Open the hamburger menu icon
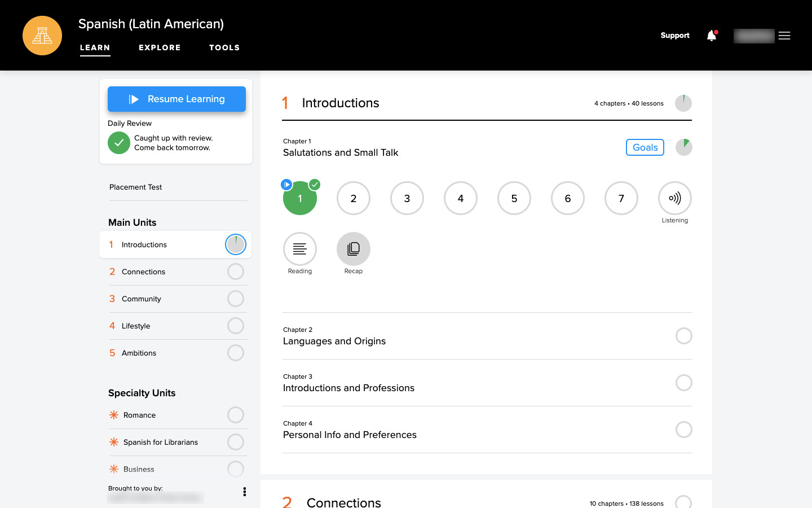 tap(784, 36)
